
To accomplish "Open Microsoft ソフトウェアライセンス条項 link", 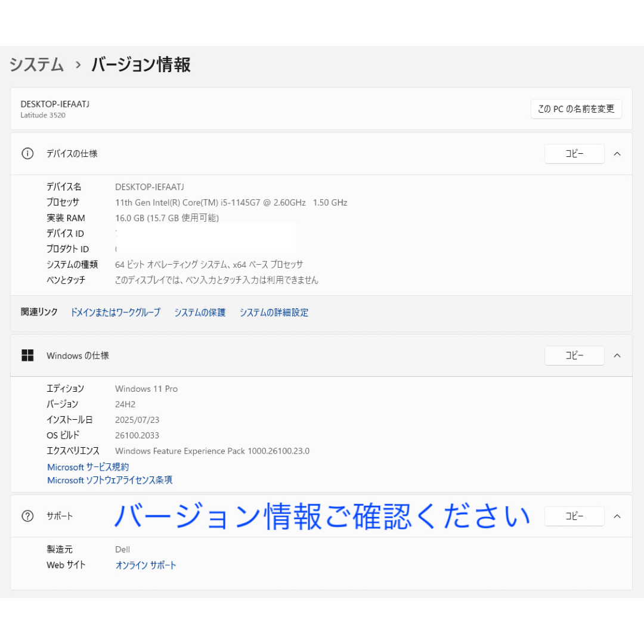I will (110, 480).
